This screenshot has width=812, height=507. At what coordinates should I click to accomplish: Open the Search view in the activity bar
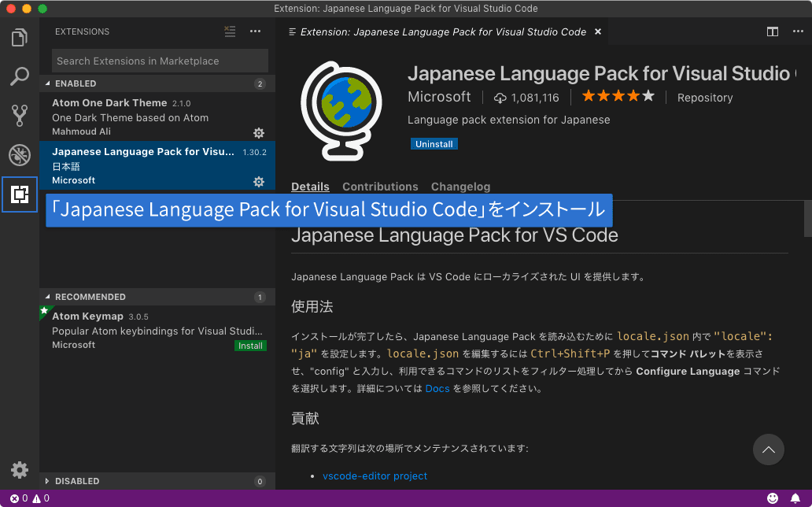[19, 76]
